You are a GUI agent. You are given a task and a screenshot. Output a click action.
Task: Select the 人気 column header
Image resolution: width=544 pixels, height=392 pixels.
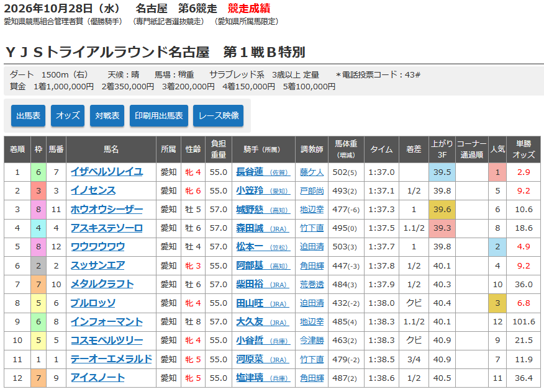[497, 149]
